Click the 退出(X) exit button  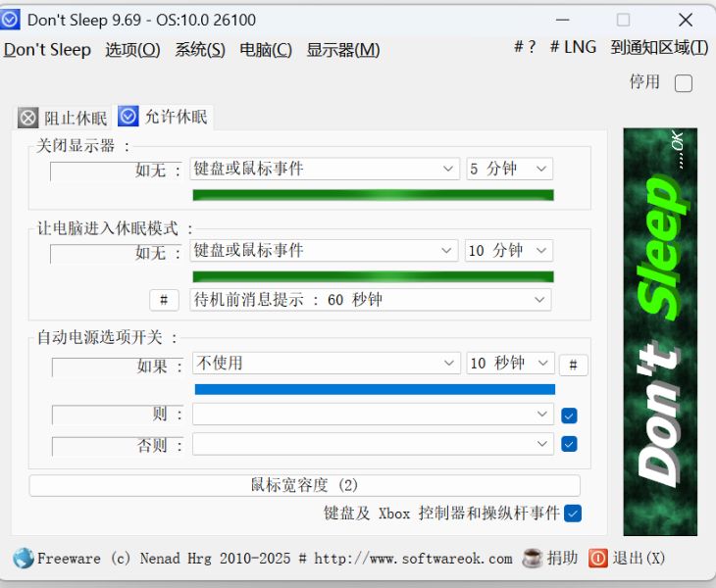pyautogui.click(x=639, y=558)
